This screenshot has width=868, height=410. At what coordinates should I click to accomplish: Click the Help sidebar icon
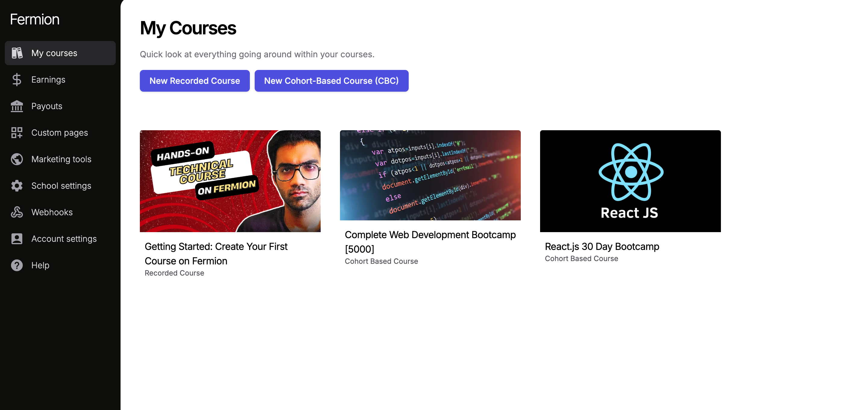tap(17, 265)
